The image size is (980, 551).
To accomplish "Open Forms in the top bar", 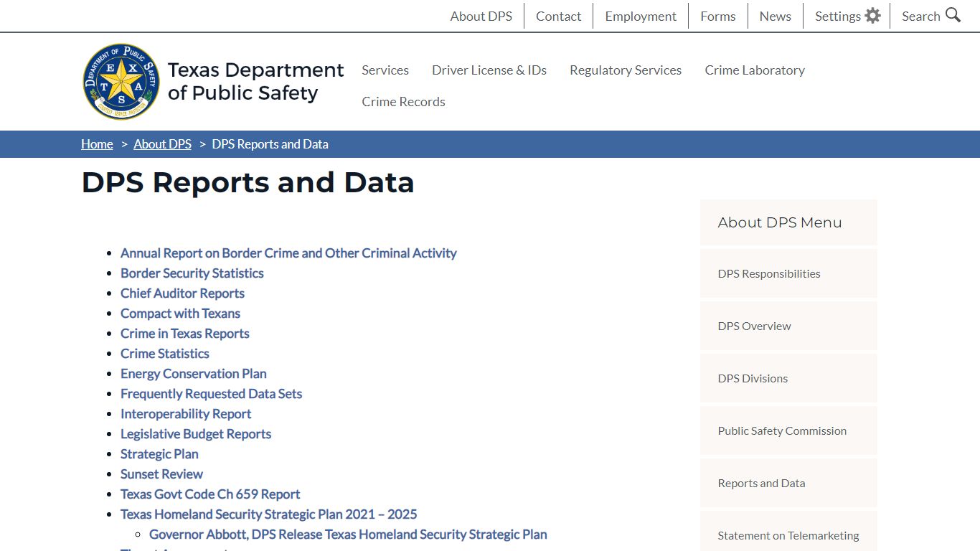I will tap(718, 16).
